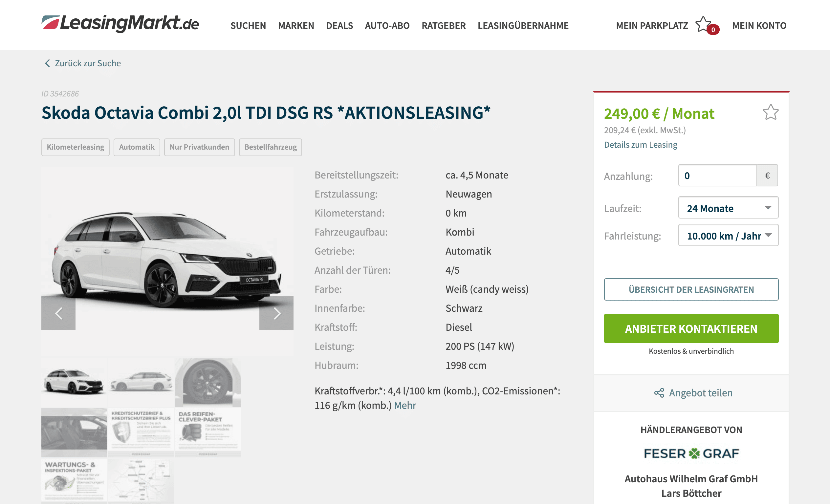Go back via Zurück zur Suche link

(88, 63)
